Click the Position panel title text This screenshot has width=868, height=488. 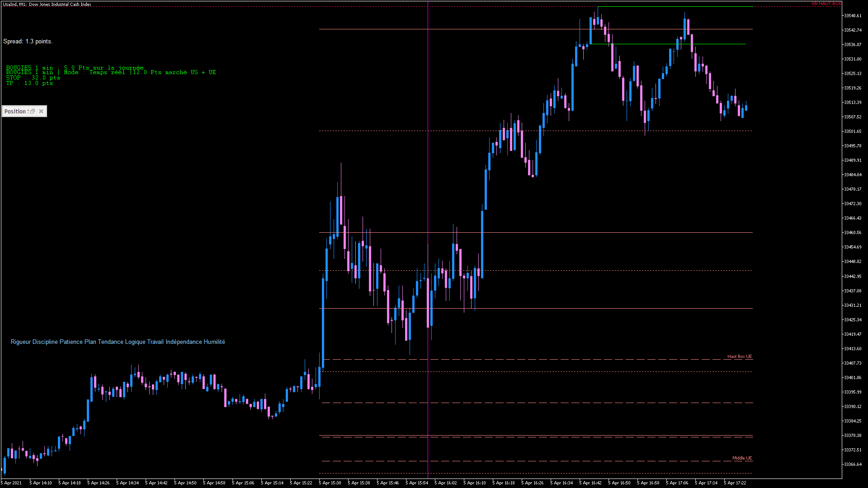click(x=15, y=112)
